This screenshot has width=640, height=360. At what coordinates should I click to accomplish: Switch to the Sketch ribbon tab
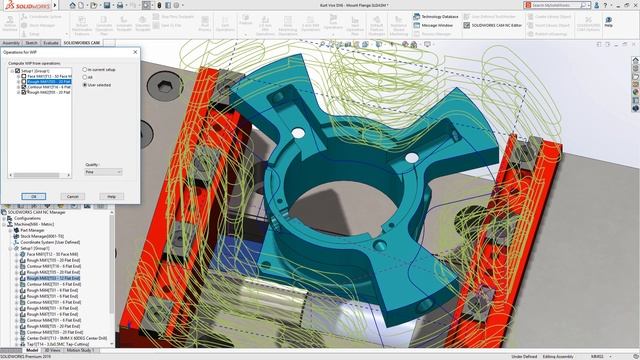(31, 43)
